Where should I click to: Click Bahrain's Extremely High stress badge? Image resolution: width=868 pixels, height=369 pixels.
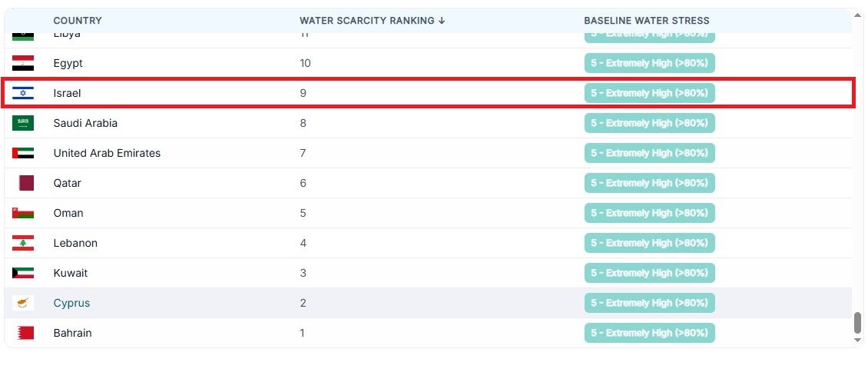649,333
